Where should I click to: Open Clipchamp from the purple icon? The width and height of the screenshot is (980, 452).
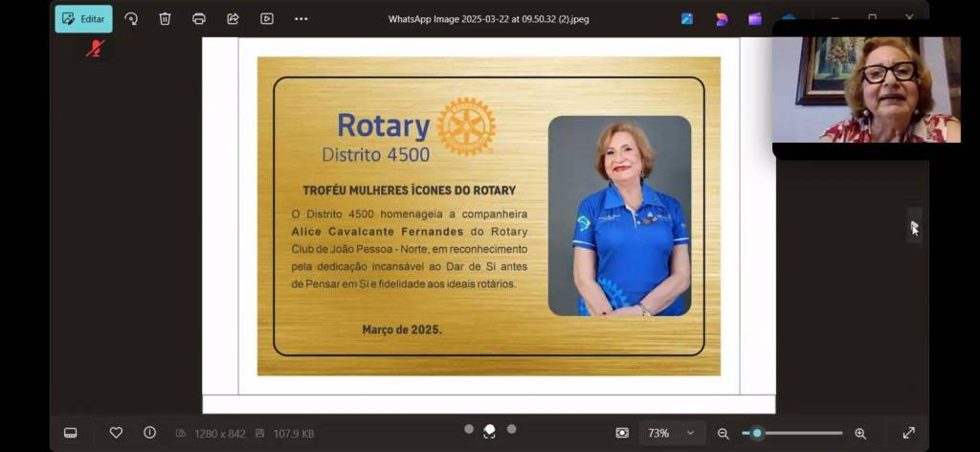pos(755,18)
